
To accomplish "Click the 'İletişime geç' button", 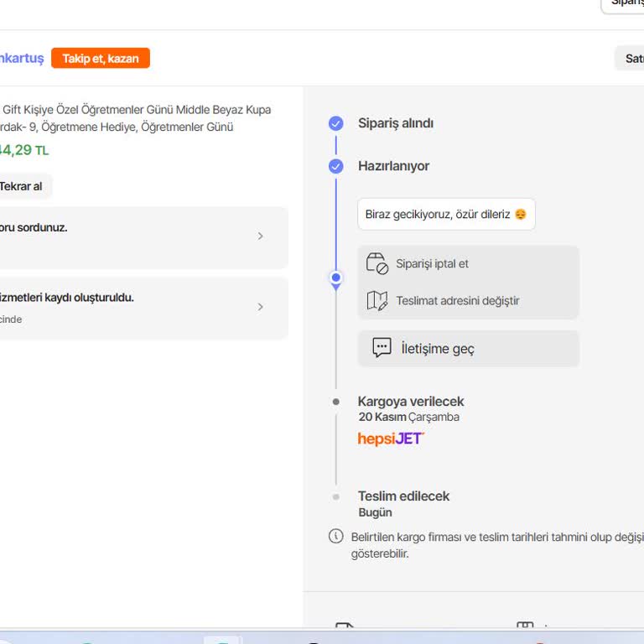I will [x=469, y=349].
